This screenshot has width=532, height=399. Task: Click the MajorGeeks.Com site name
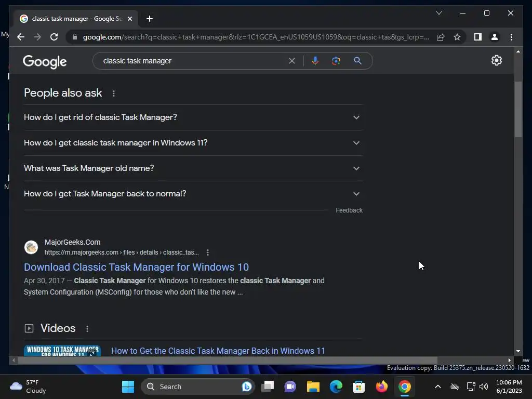(x=73, y=242)
